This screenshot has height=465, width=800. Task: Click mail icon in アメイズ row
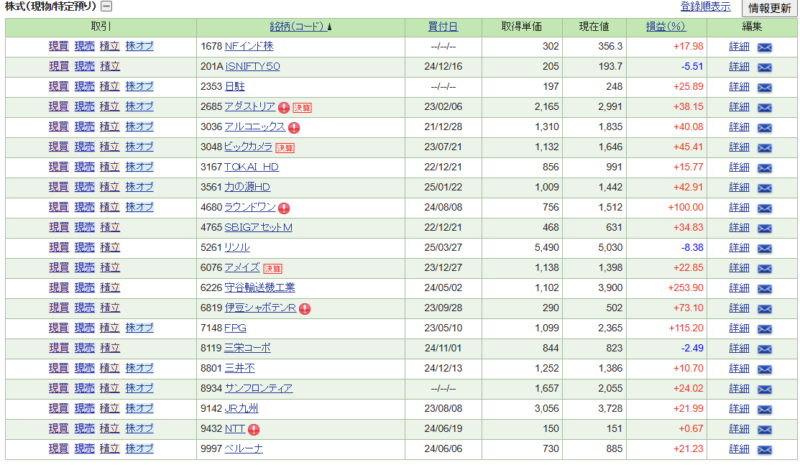[764, 269]
